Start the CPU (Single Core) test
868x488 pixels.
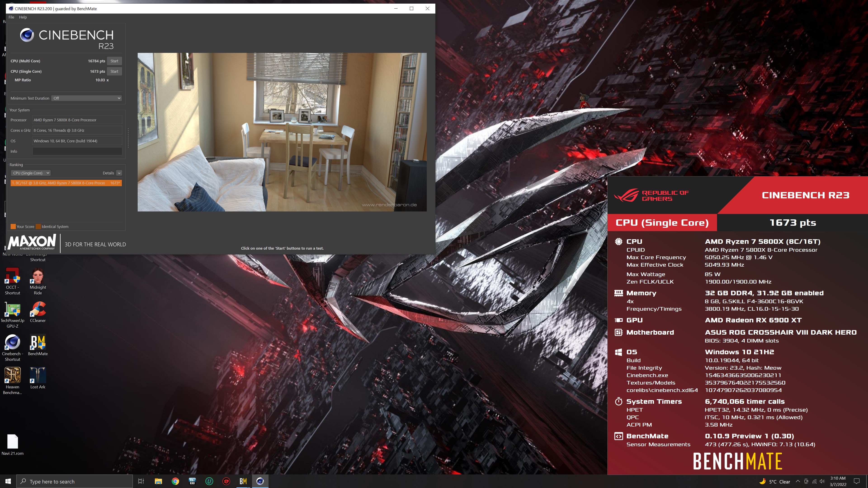tap(114, 71)
